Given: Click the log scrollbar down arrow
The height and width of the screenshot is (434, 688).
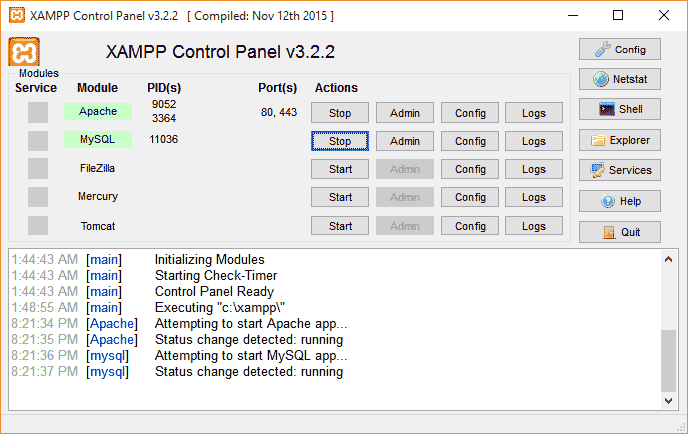Looking at the screenshot, I should pyautogui.click(x=668, y=401).
